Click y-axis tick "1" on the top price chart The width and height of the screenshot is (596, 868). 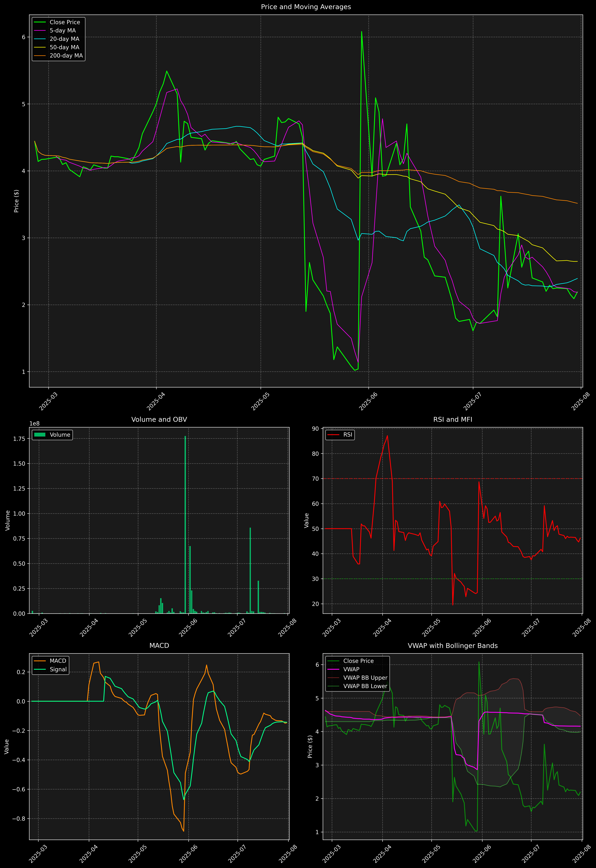[x=23, y=372]
